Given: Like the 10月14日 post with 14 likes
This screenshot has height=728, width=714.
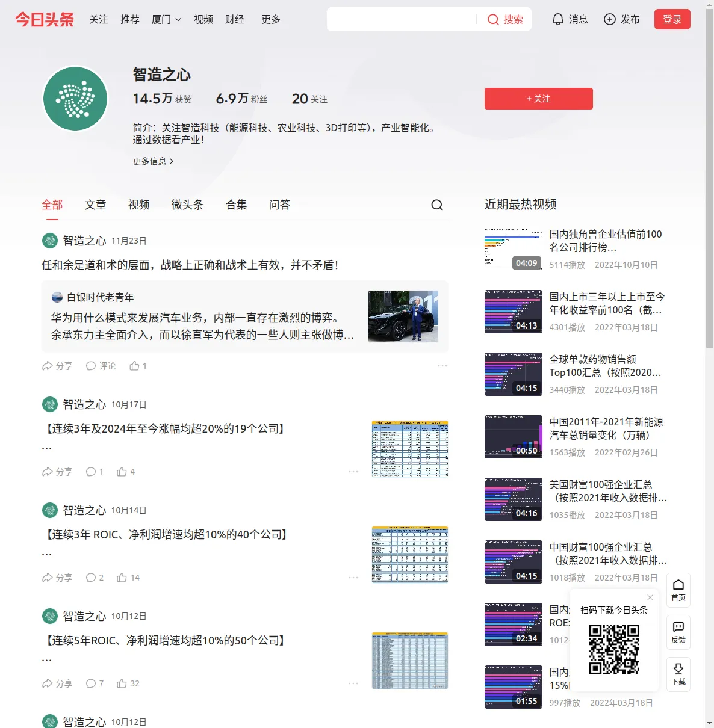Looking at the screenshot, I should tap(128, 578).
